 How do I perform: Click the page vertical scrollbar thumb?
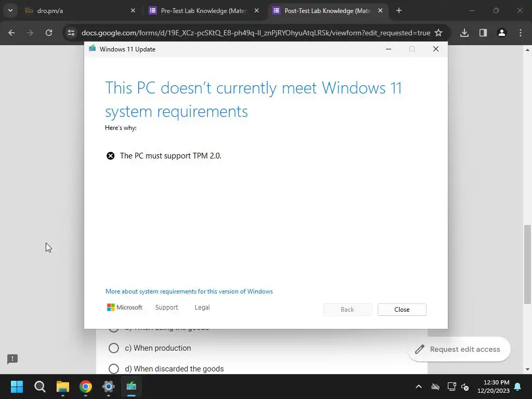(527, 264)
